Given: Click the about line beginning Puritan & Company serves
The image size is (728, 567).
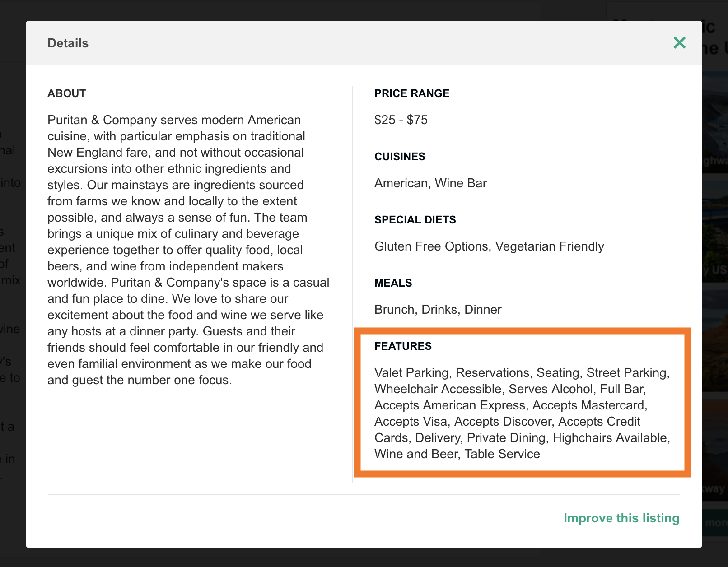Looking at the screenshot, I should 174,120.
